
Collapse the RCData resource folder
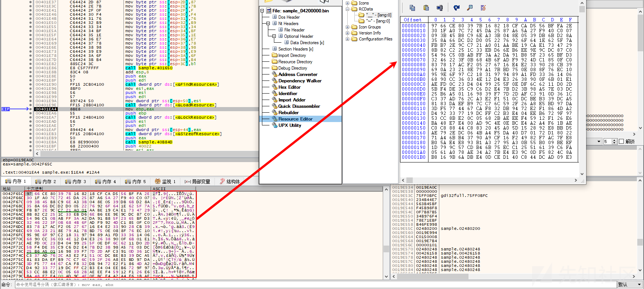pyautogui.click(x=347, y=9)
